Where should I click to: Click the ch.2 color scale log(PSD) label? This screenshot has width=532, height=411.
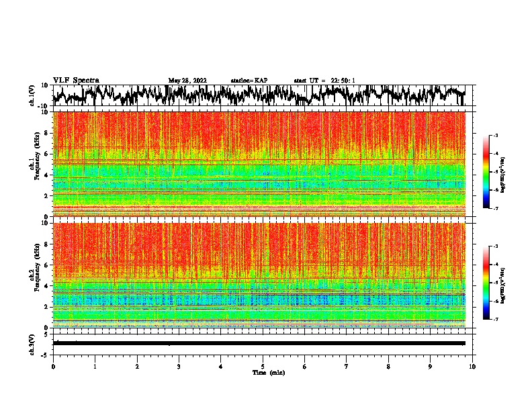503,285
